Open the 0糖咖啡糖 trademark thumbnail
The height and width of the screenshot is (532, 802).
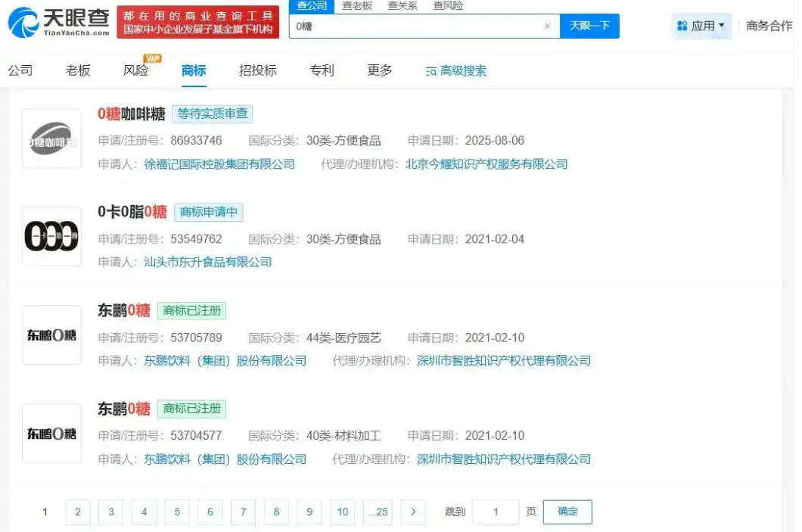51,138
